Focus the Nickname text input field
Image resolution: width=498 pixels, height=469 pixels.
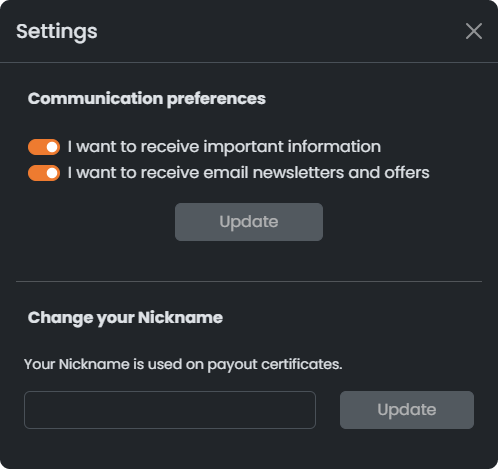coord(170,410)
